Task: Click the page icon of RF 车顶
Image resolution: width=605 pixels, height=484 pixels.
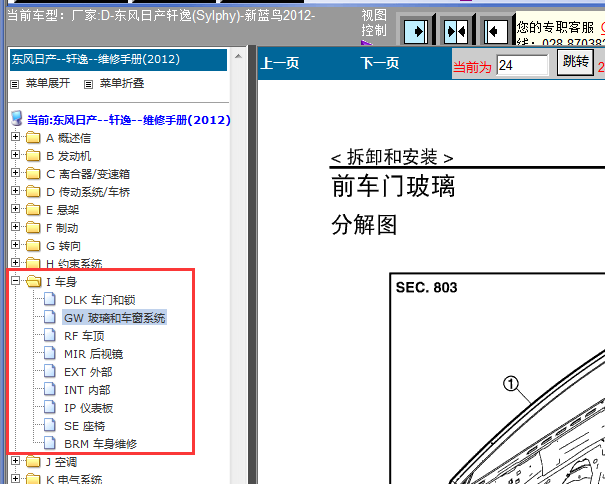Action: coord(50,335)
